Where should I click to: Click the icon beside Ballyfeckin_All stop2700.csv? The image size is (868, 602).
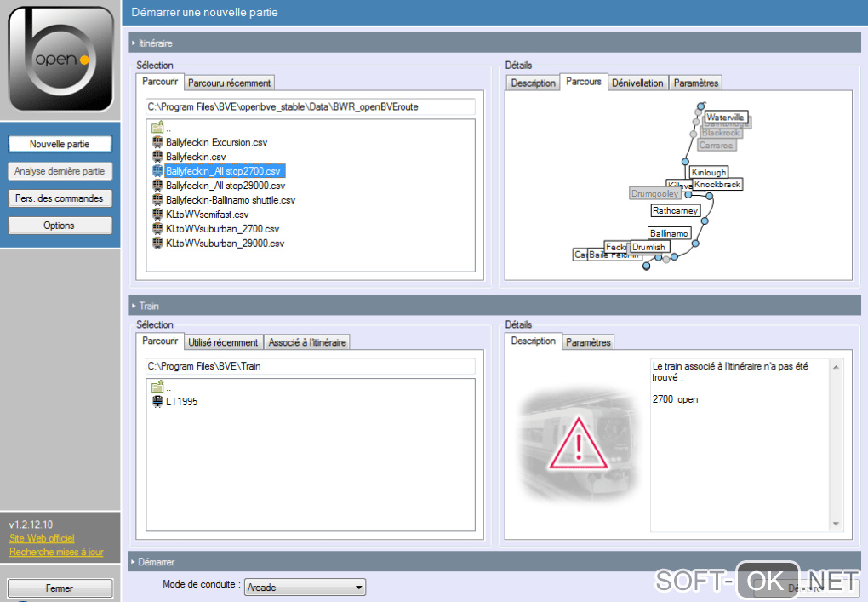pyautogui.click(x=157, y=170)
